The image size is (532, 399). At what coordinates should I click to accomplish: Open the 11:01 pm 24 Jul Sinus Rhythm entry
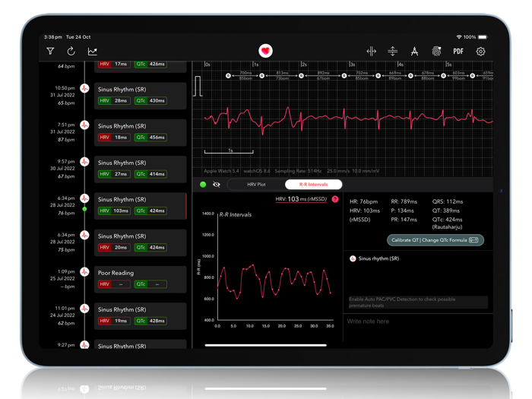point(140,316)
